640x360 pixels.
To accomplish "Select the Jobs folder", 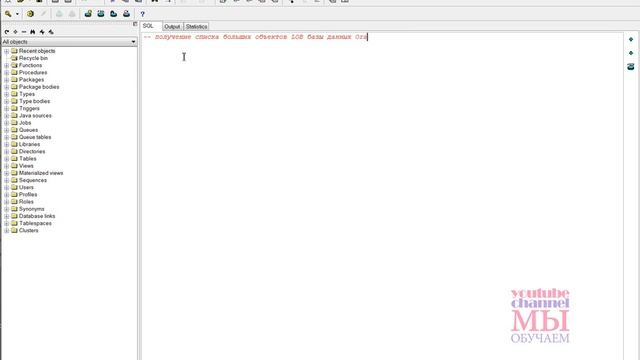I will coord(25,123).
